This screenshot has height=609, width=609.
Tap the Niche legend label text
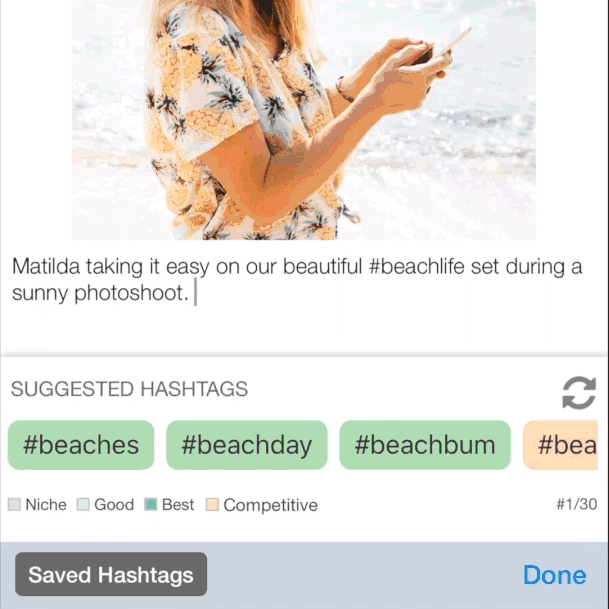[x=46, y=505]
